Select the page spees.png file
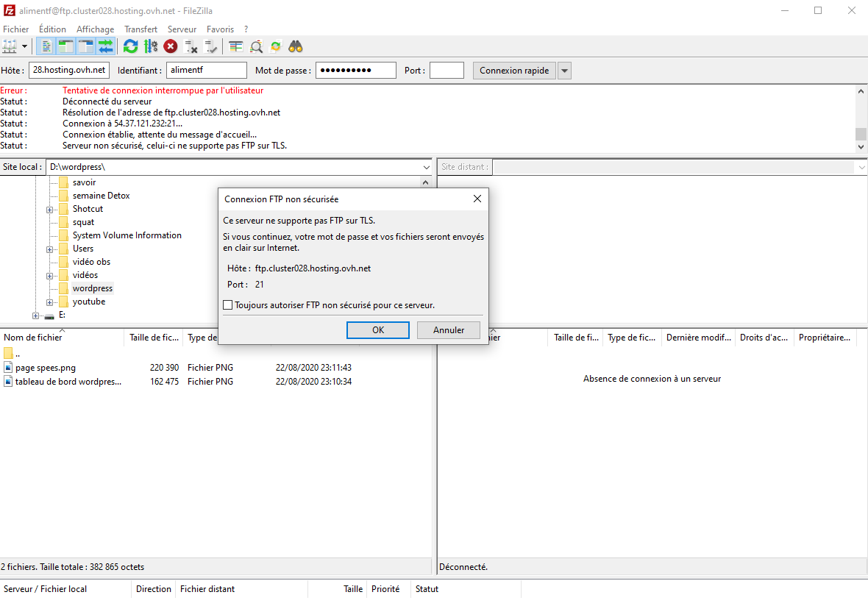This screenshot has width=868, height=606. coord(46,368)
